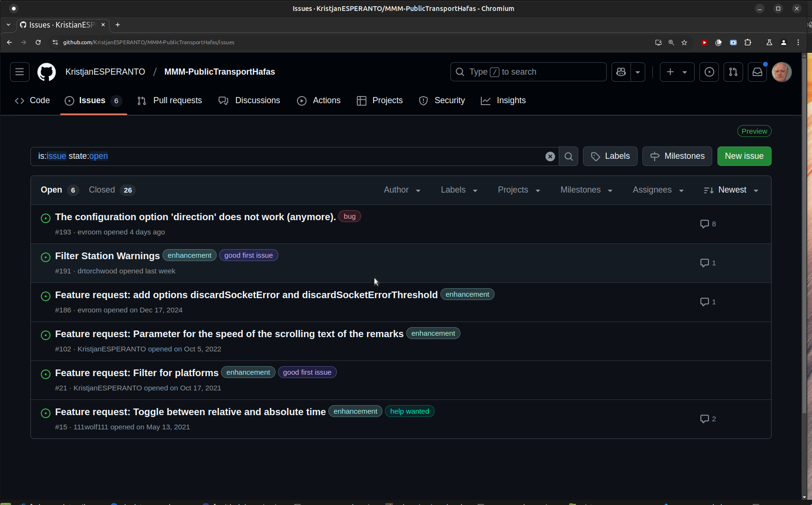
Task: Open your issues inbox icon
Action: (709, 72)
